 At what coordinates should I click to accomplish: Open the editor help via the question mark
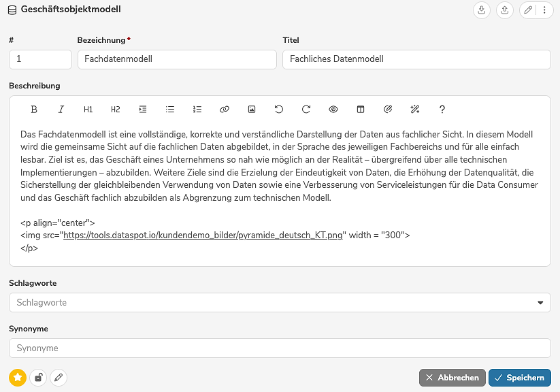tap(442, 109)
